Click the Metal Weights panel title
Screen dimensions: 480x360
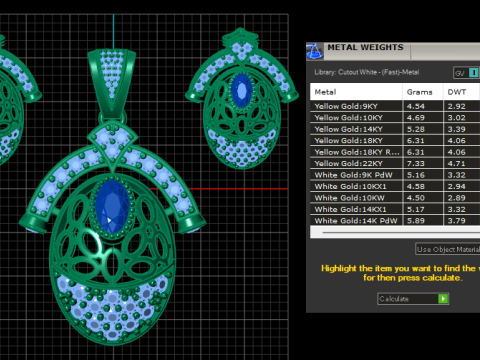click(365, 47)
